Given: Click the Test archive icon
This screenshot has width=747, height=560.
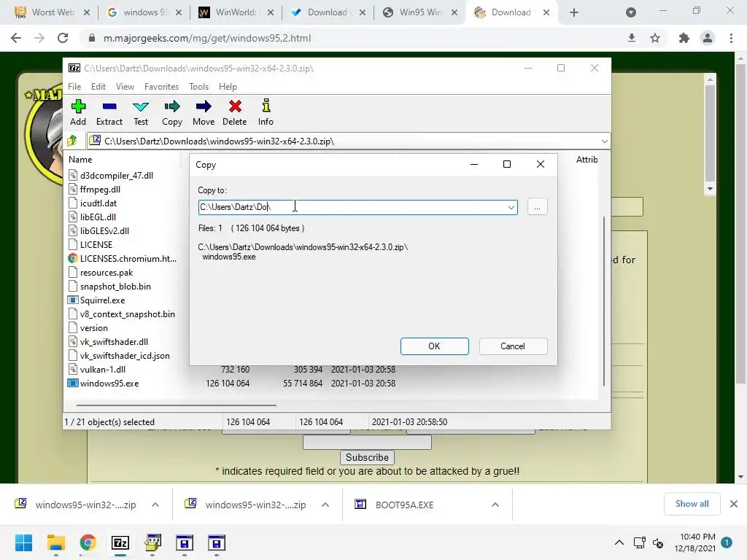Looking at the screenshot, I should (141, 112).
